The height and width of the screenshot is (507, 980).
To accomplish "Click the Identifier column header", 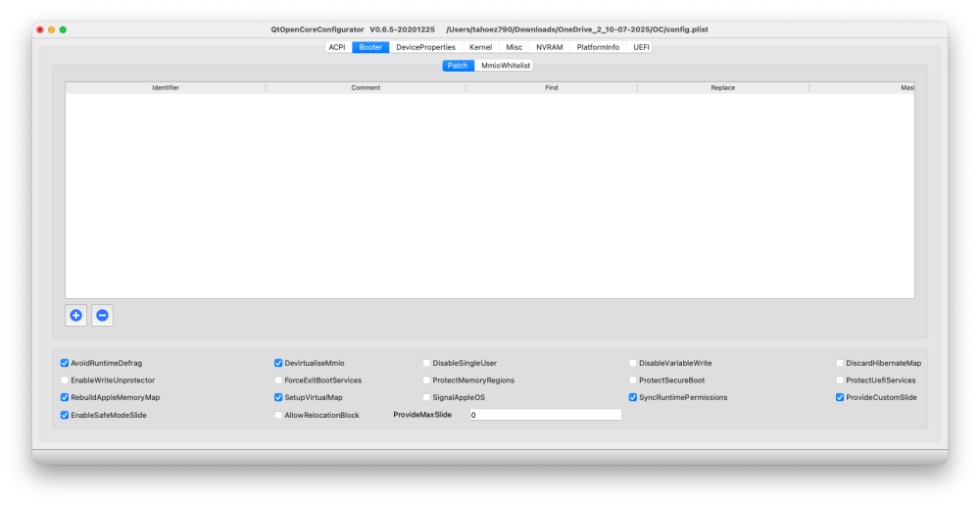I will pyautogui.click(x=166, y=88).
